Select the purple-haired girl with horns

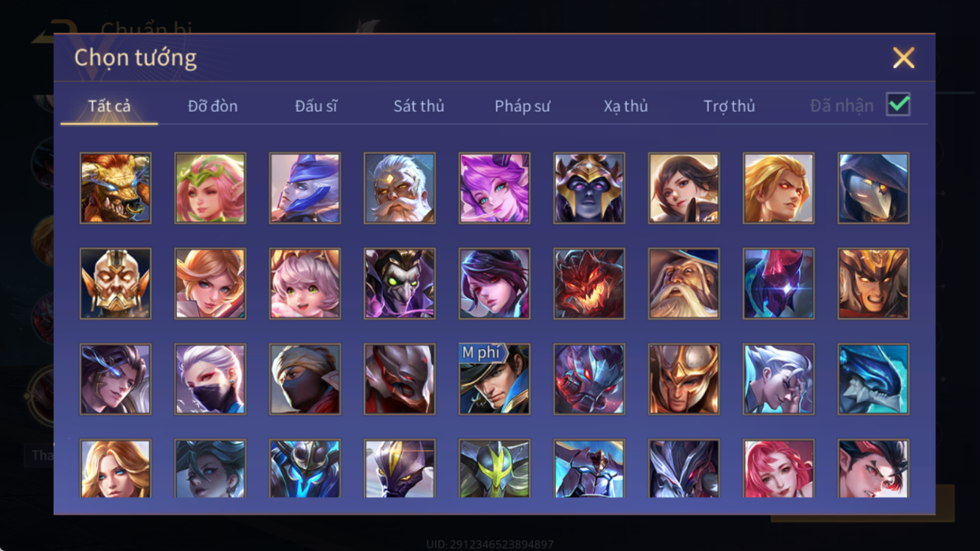click(494, 188)
